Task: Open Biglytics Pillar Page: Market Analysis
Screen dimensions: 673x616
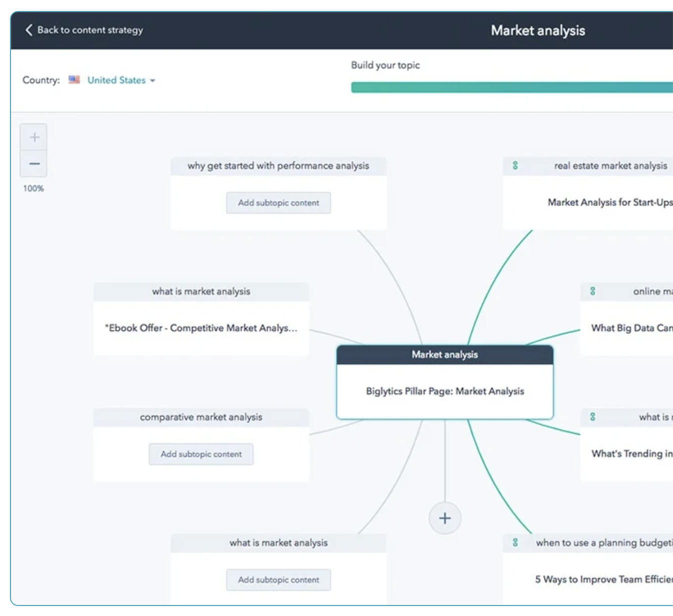Action: click(x=445, y=391)
